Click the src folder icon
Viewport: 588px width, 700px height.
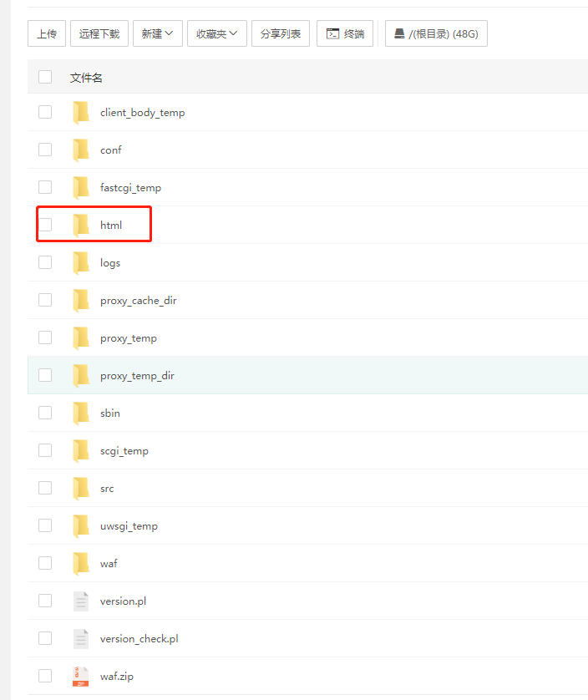click(x=81, y=488)
